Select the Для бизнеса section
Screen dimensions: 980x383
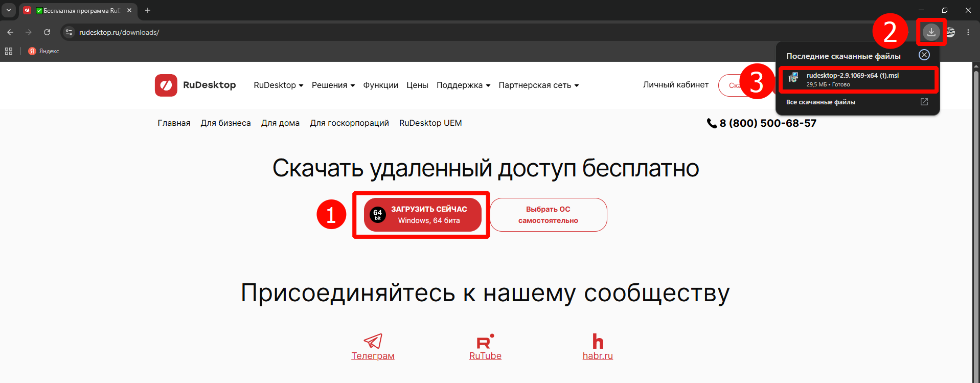226,123
